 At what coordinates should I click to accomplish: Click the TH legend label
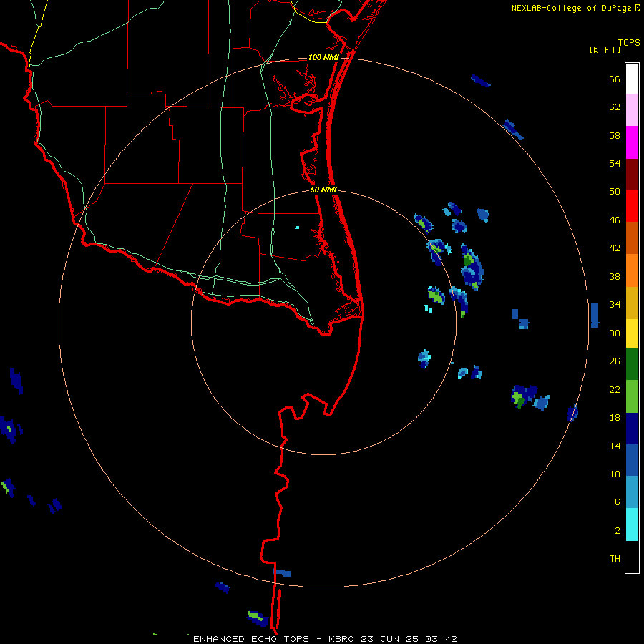[x=615, y=559]
